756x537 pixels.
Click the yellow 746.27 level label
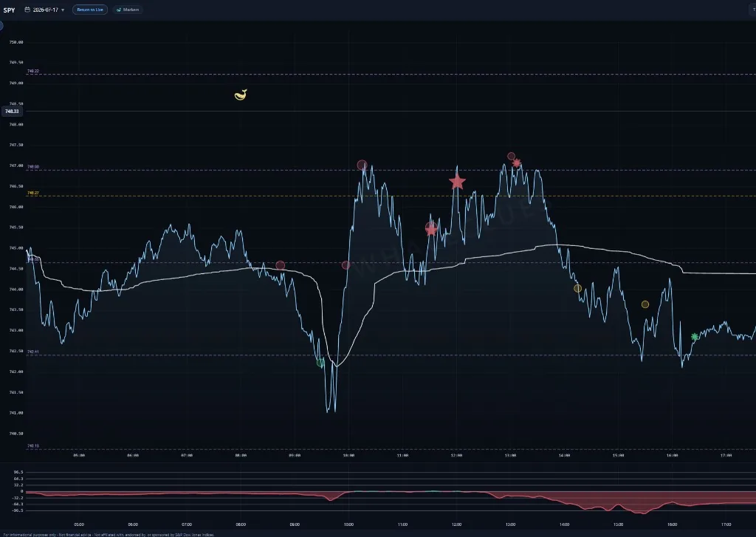click(33, 193)
